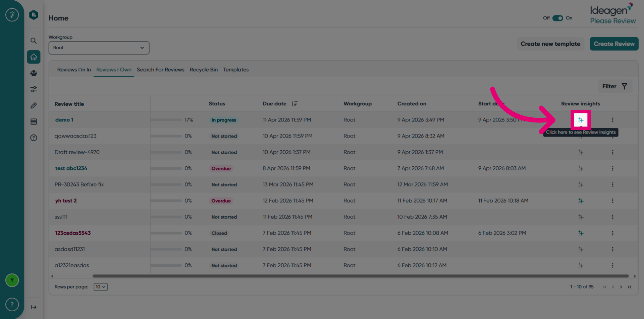Open Review Insights for PR-30243 Before fix
The image size is (644, 319).
tap(581, 184)
